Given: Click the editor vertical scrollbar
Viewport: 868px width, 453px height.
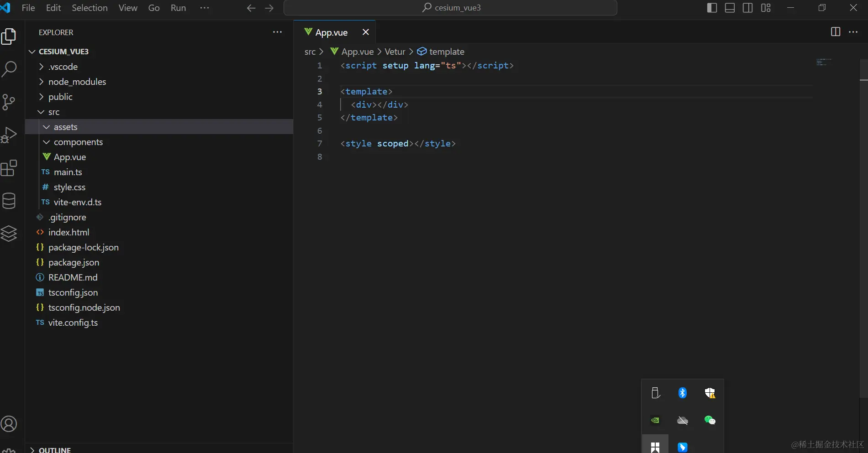Looking at the screenshot, I should click(863, 228).
